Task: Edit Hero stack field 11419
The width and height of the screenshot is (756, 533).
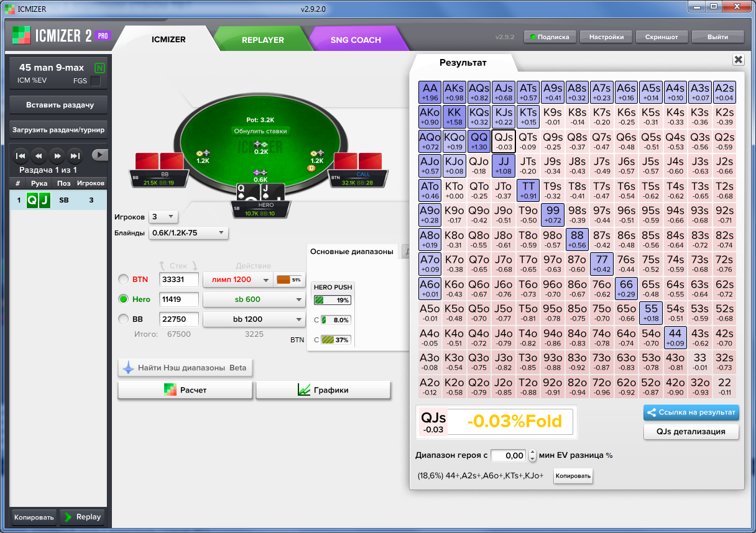Action: pyautogui.click(x=179, y=299)
